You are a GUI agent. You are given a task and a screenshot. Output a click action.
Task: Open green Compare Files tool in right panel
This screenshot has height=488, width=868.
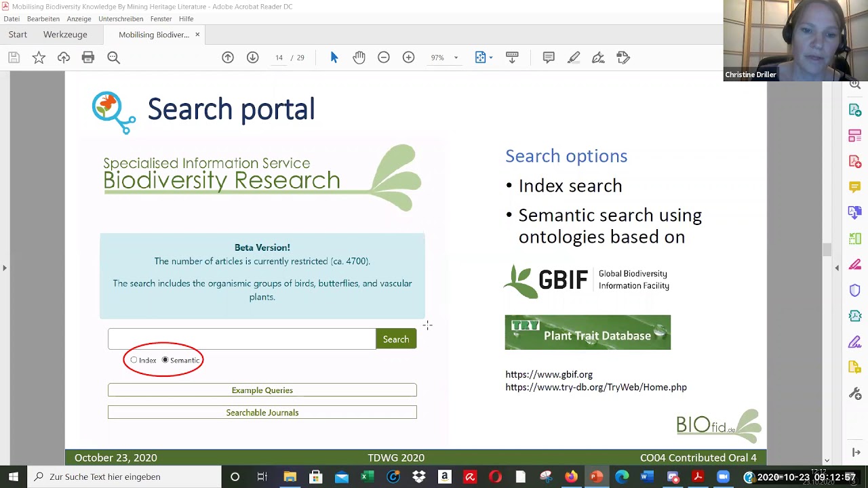[x=854, y=239]
